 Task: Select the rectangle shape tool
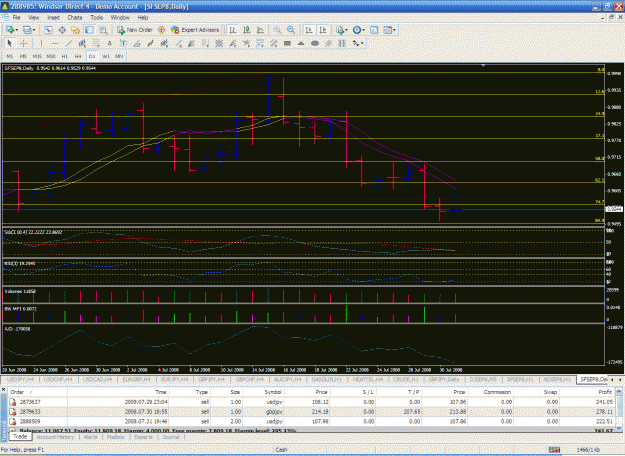coord(287,43)
